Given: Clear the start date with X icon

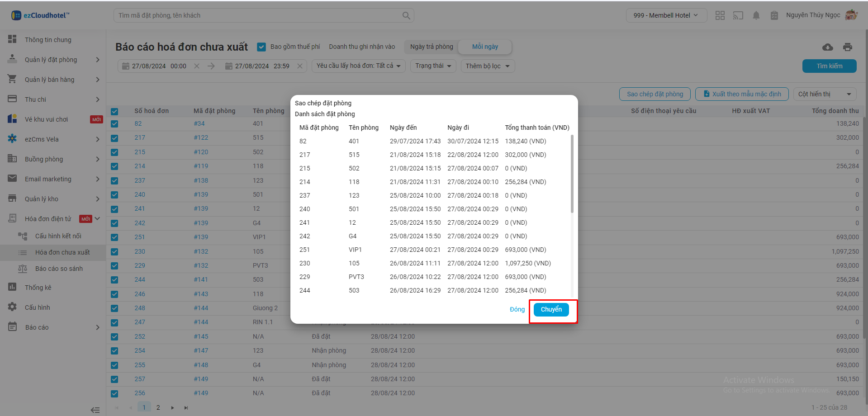Looking at the screenshot, I should [197, 66].
